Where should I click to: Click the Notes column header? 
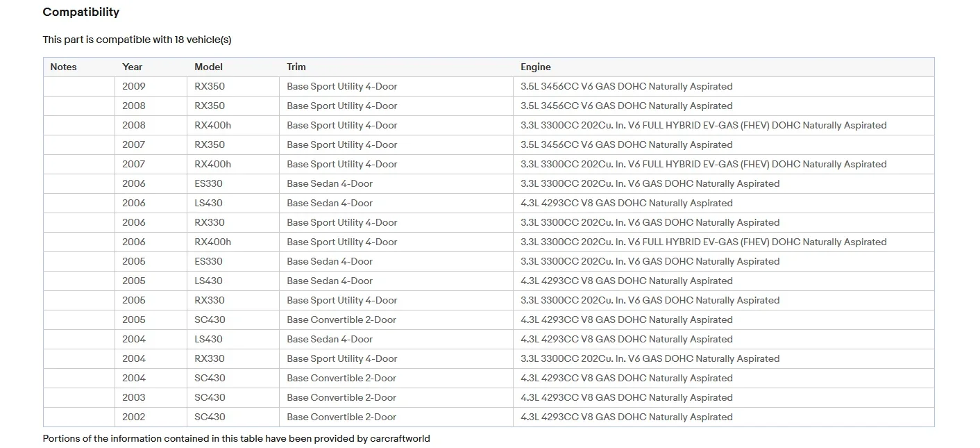[79, 67]
